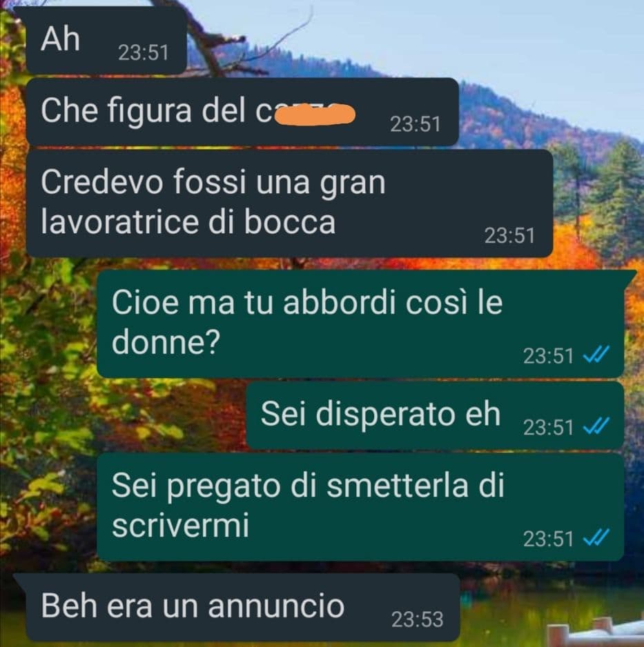Click the word 'donne?' in green bubble
Screen dimensions: 644x647
[166, 342]
